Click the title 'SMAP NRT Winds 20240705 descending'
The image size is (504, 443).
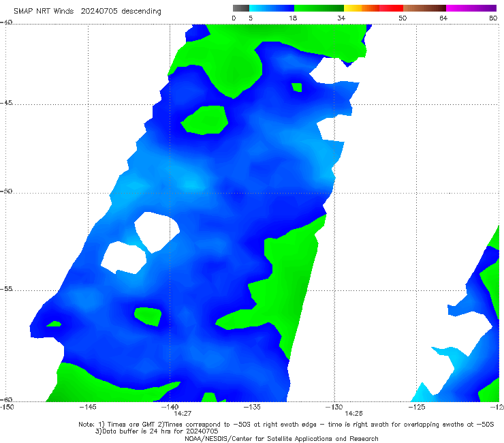87,12
